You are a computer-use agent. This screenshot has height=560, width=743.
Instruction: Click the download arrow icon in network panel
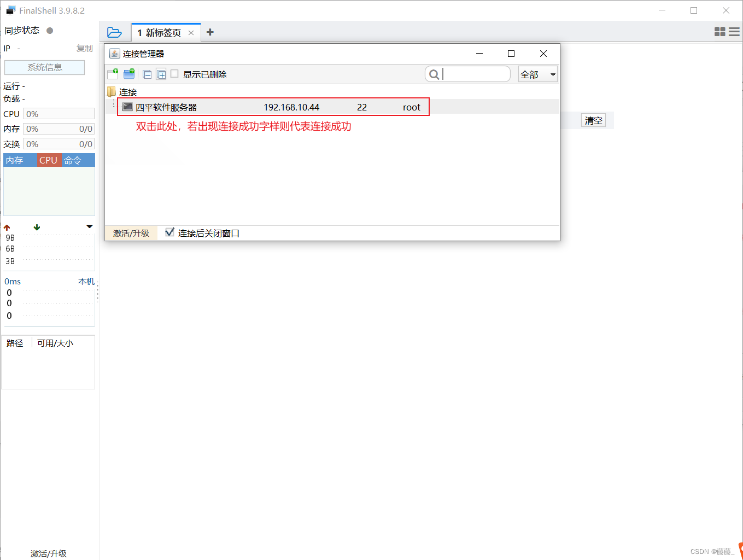(x=37, y=227)
